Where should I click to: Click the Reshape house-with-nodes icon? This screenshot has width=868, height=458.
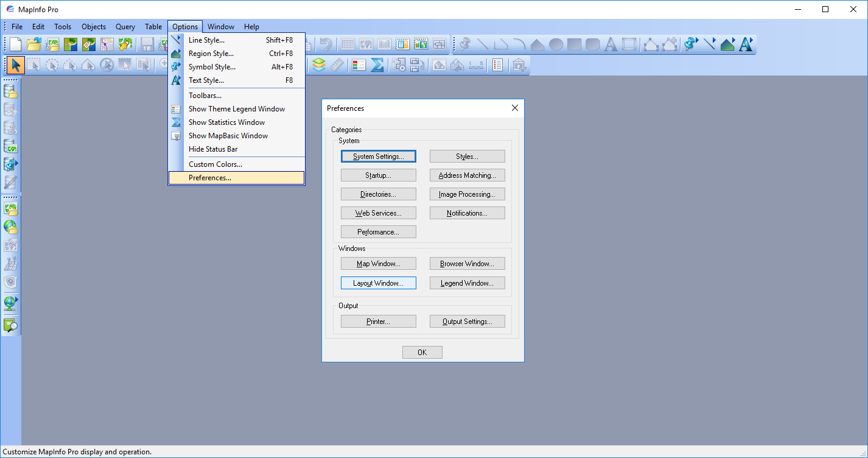click(651, 44)
